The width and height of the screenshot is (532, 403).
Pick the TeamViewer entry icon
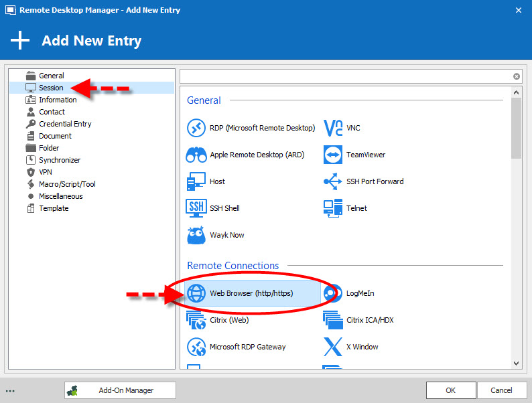coord(333,155)
